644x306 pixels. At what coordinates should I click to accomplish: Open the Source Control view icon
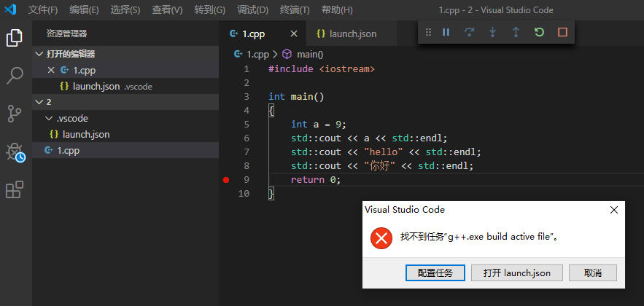click(x=15, y=114)
